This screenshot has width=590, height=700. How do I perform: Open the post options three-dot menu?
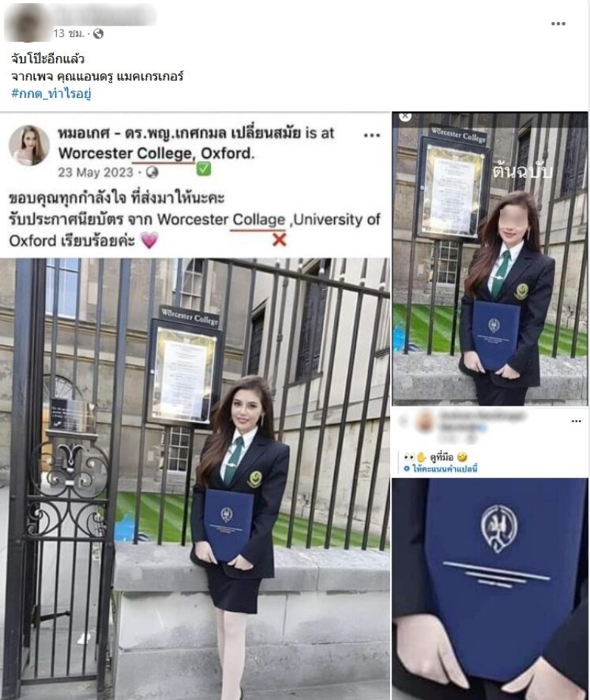click(558, 24)
